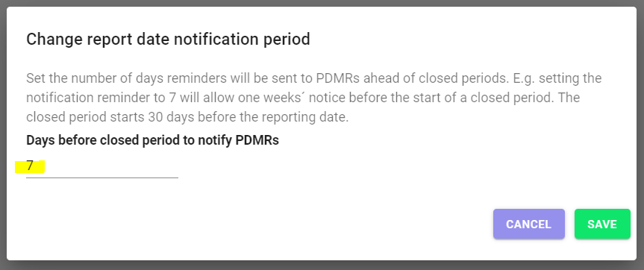Click the dimmed backdrop outside the dialog

click(x=322, y=265)
